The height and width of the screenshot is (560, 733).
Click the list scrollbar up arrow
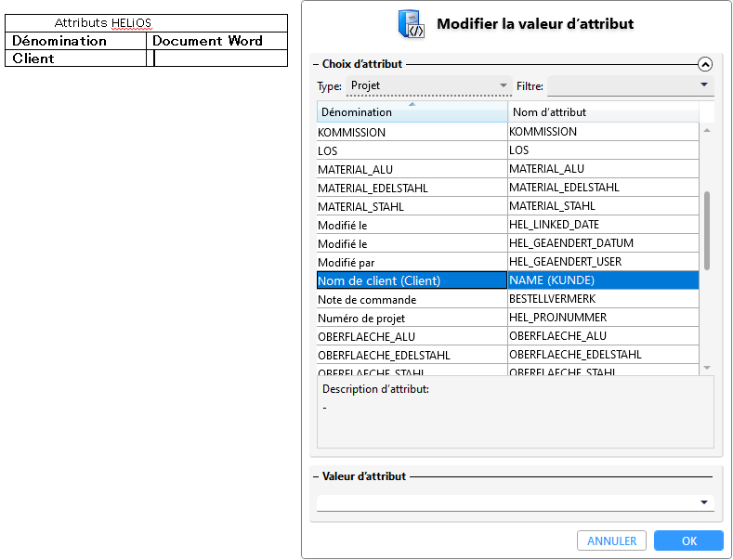(707, 130)
